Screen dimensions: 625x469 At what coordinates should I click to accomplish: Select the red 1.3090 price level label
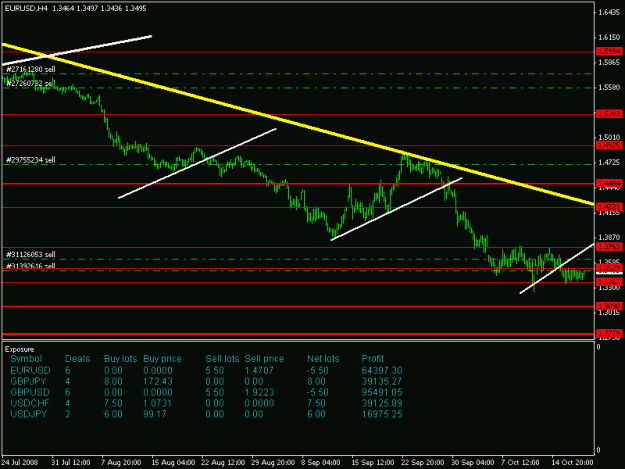(x=609, y=306)
